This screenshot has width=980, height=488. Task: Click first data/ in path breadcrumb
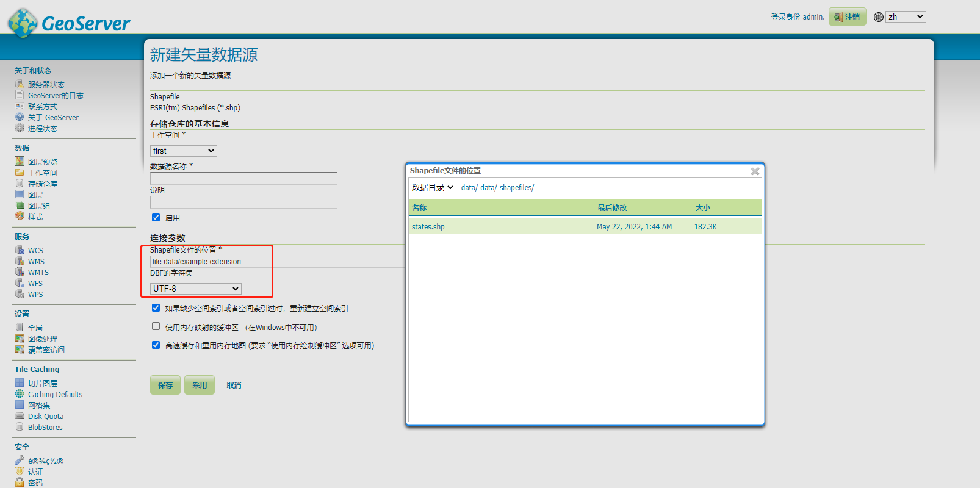click(469, 188)
